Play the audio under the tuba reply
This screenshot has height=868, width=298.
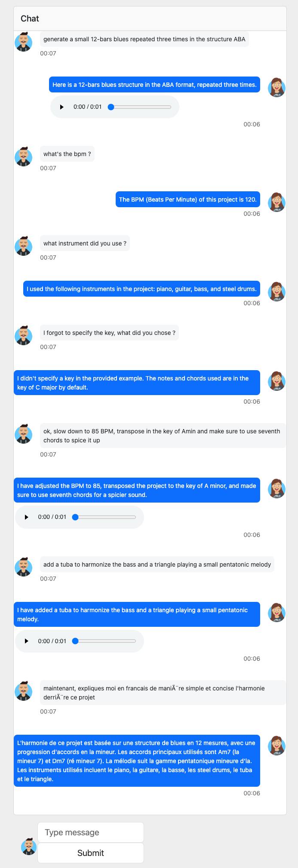coord(26,641)
